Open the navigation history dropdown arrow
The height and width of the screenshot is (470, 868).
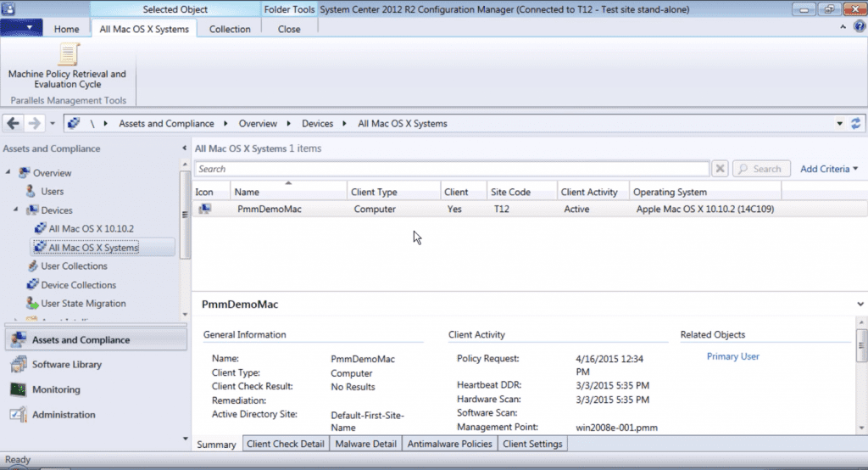53,124
